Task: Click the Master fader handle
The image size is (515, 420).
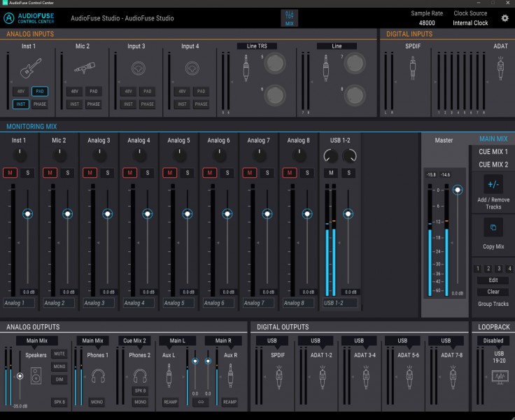Action: tap(458, 190)
